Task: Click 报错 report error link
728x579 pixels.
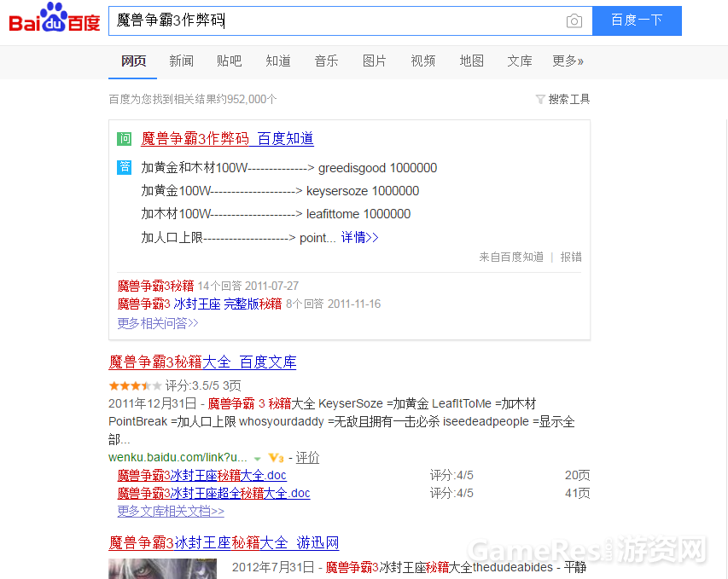Action: 571,257
